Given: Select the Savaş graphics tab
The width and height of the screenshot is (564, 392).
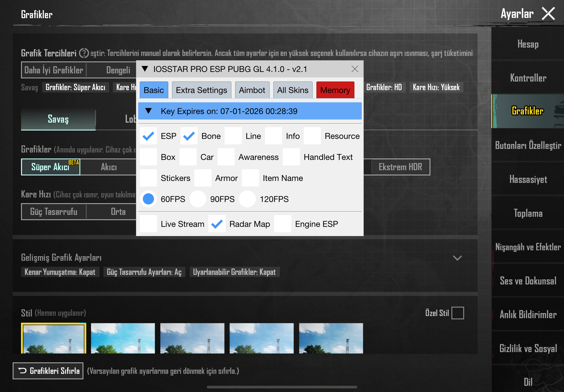Looking at the screenshot, I should pyautogui.click(x=58, y=119).
